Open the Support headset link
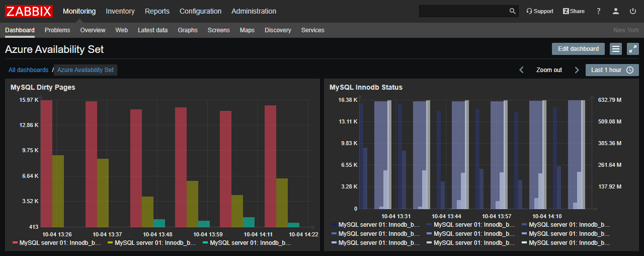 tap(540, 11)
